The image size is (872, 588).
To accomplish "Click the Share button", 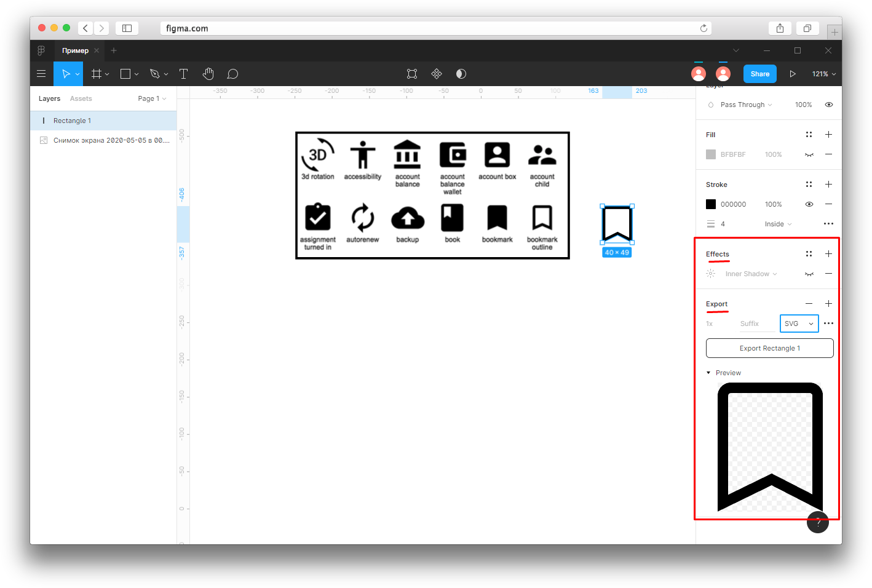I will point(760,74).
